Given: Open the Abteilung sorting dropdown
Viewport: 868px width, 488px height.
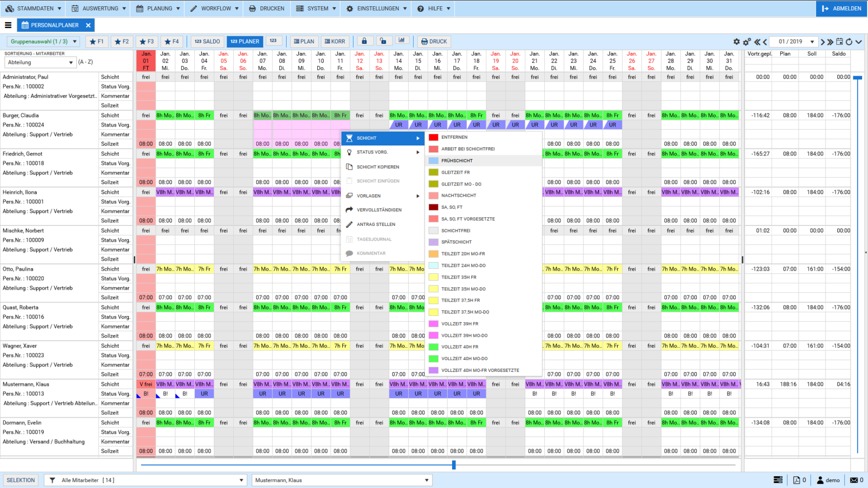Looking at the screenshot, I should [x=41, y=62].
